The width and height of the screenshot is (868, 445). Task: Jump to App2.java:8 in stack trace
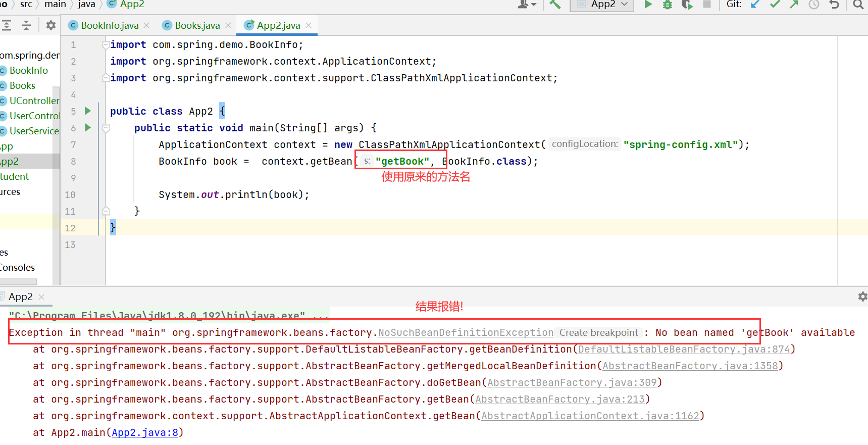point(145,432)
